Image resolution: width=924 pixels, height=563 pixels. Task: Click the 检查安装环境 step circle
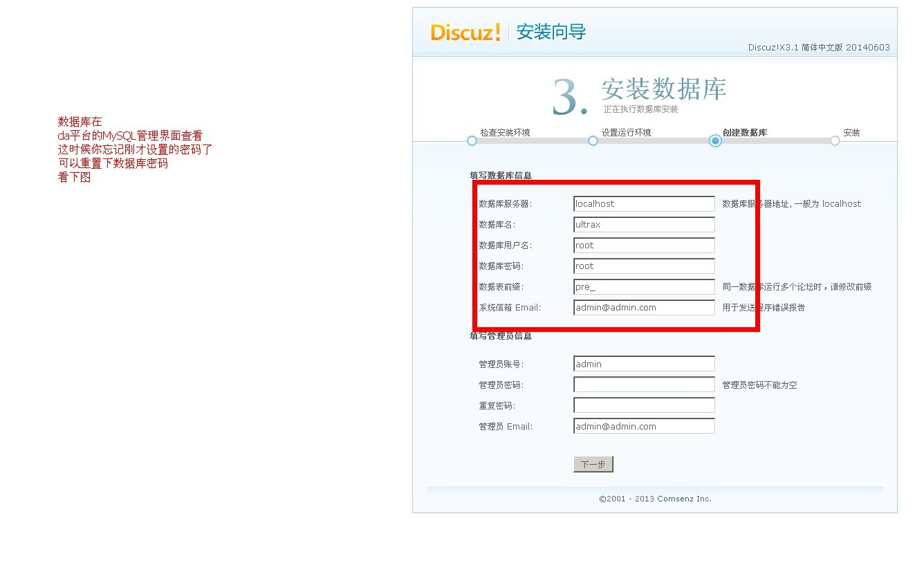(x=472, y=140)
